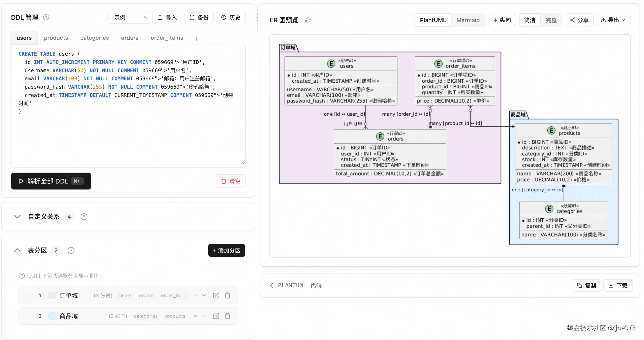Expand the 自定义关系 section
Screen dimensions: 644x340
(17, 217)
